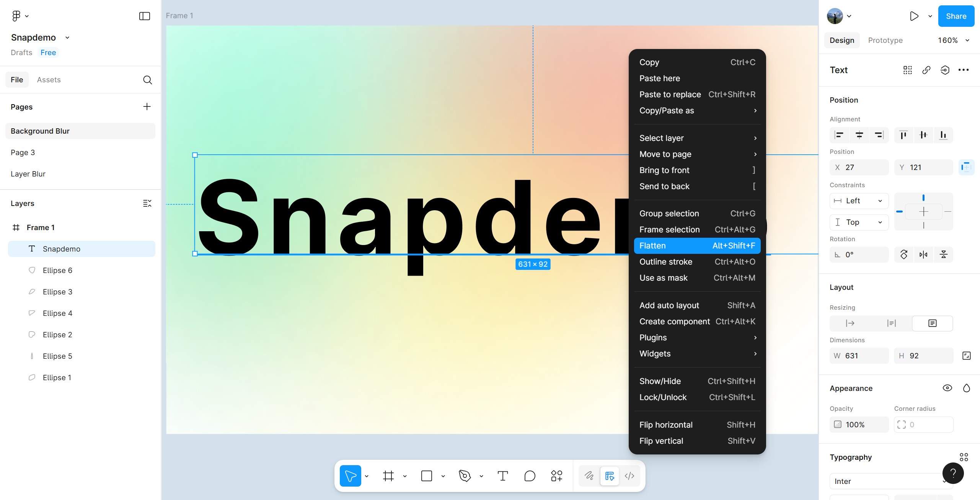Align right icon in Alignment
Image resolution: width=980 pixels, height=500 pixels.
[x=879, y=135]
